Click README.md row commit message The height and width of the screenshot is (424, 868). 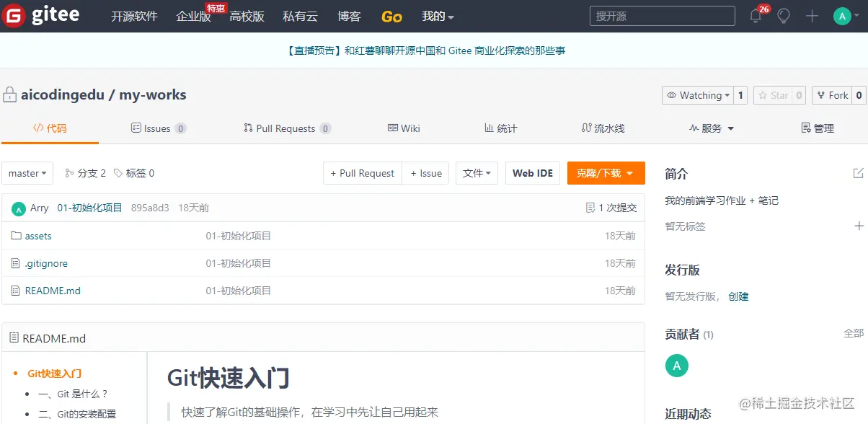point(239,291)
